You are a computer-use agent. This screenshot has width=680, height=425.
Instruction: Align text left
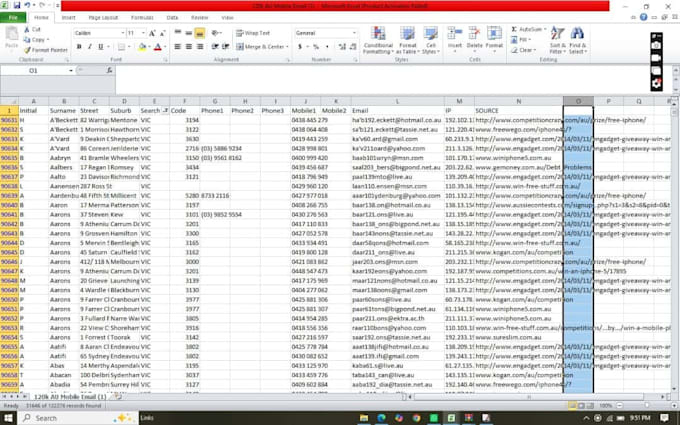(x=177, y=46)
